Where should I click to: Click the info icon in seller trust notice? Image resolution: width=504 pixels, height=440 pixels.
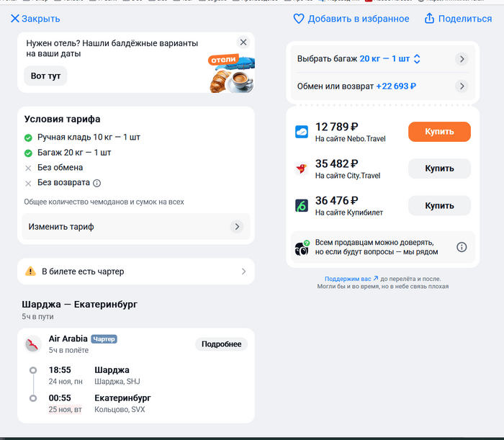[x=462, y=247]
